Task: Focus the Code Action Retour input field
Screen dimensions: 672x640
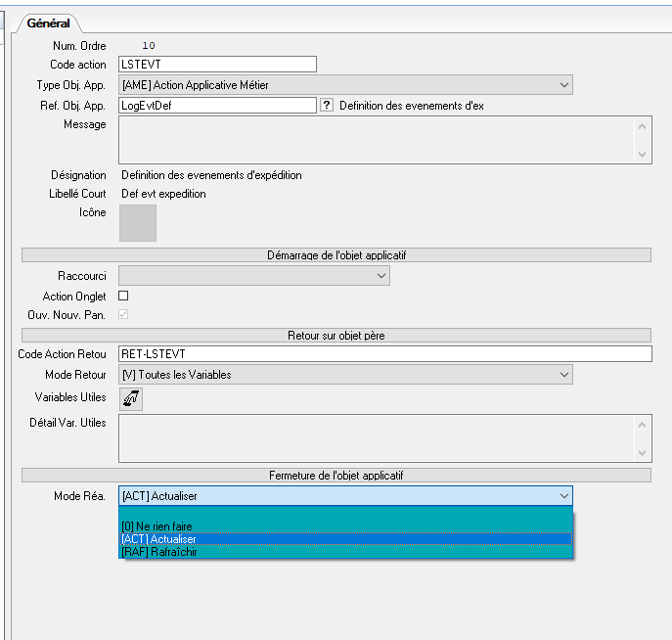Action: pos(383,354)
